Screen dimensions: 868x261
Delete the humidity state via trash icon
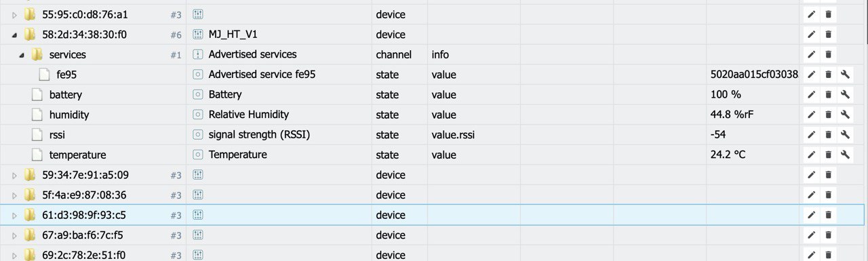(x=828, y=115)
